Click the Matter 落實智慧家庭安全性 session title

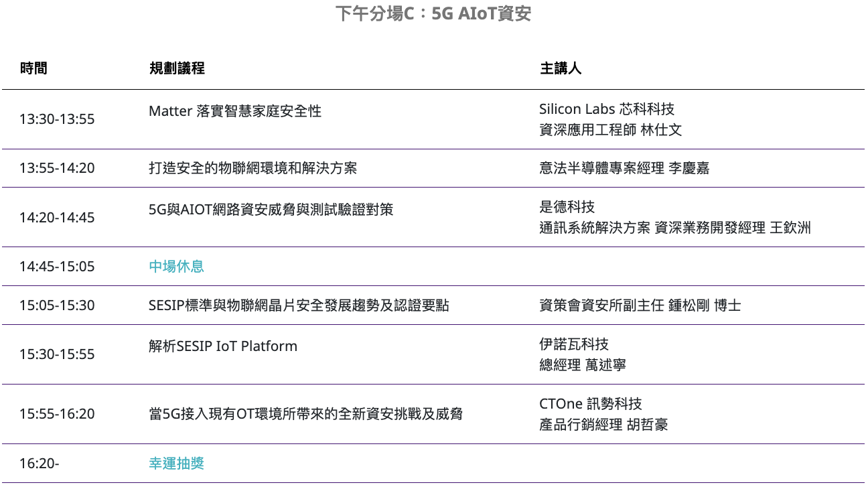pos(235,111)
